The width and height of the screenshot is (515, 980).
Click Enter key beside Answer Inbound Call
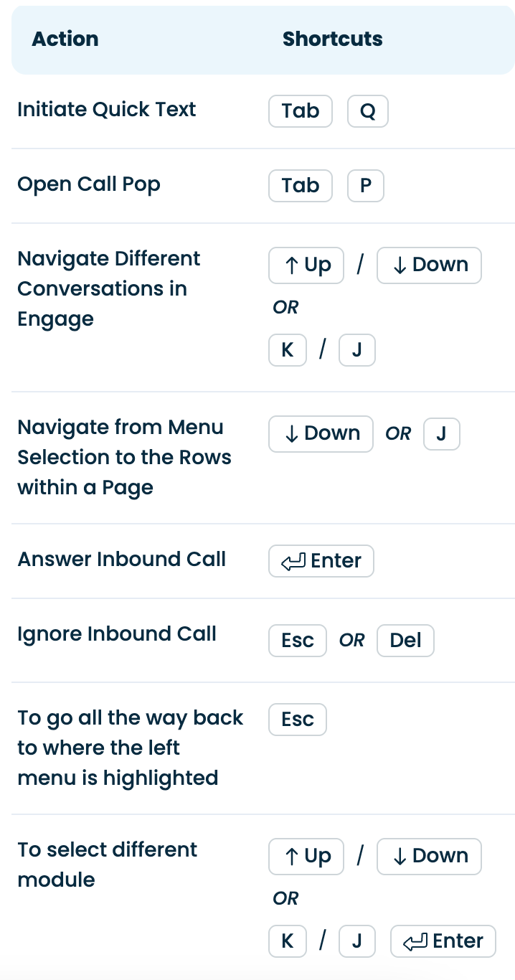pos(321,561)
